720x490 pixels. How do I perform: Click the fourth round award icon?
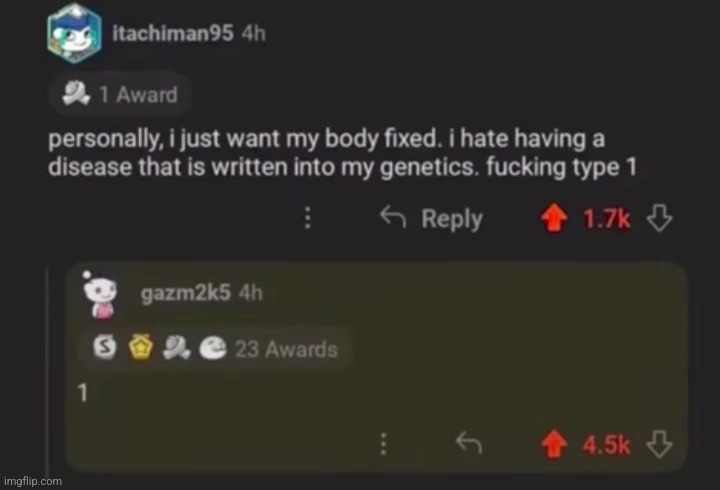pos(211,348)
